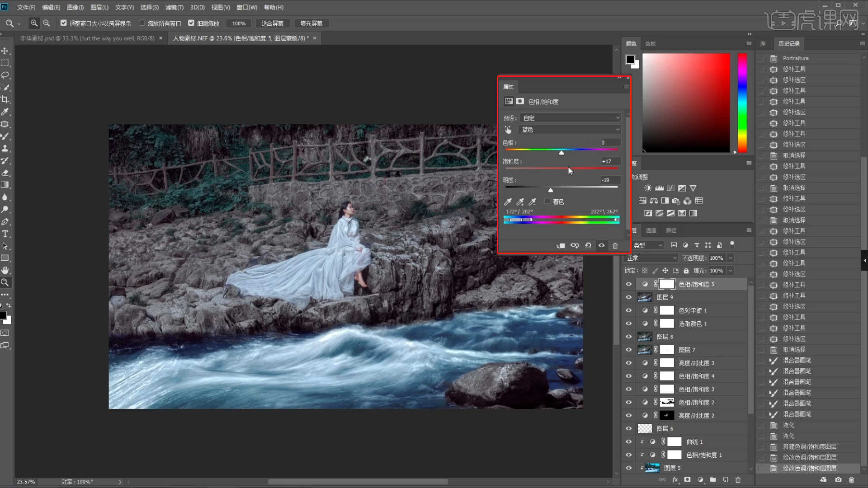Enable the 着色 colorize checkbox

click(547, 202)
